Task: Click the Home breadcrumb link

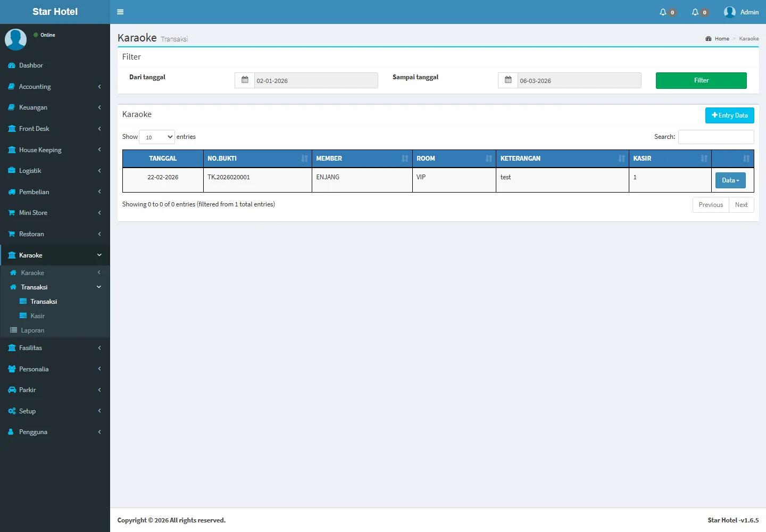Action: [x=721, y=39]
